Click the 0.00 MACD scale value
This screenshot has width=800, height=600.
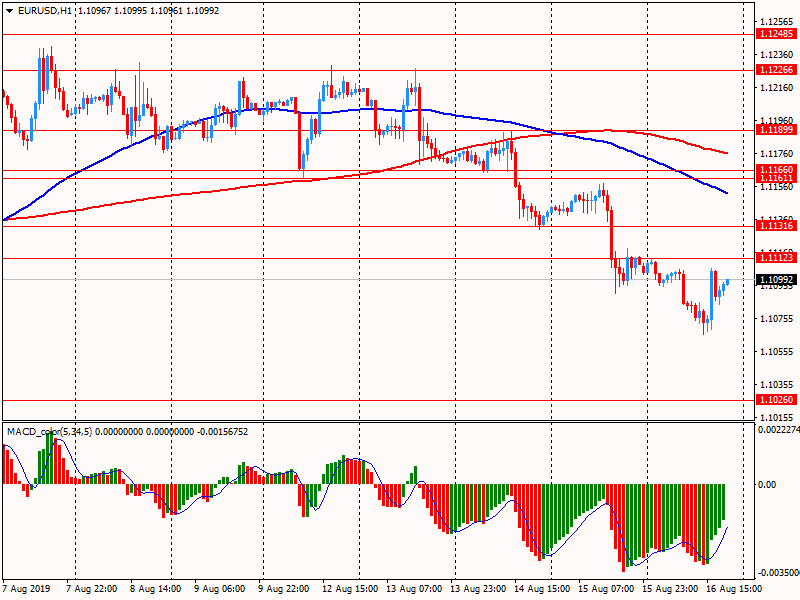click(767, 484)
